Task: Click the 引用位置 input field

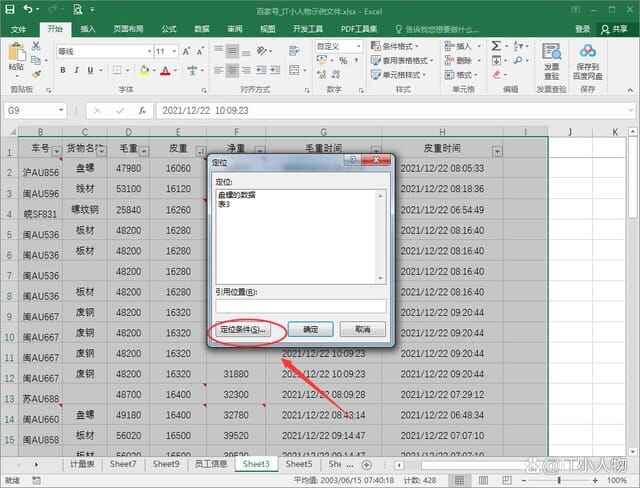Action: click(x=300, y=306)
